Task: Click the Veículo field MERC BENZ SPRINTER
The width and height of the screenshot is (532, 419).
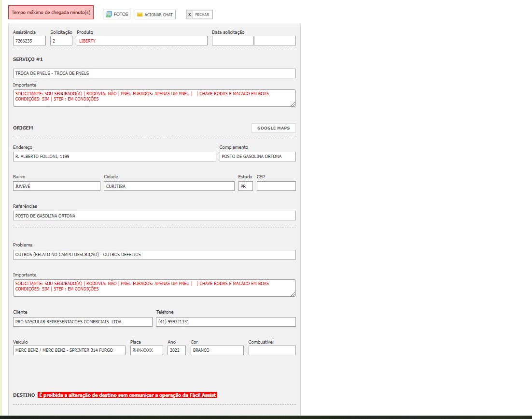Action: (69, 350)
